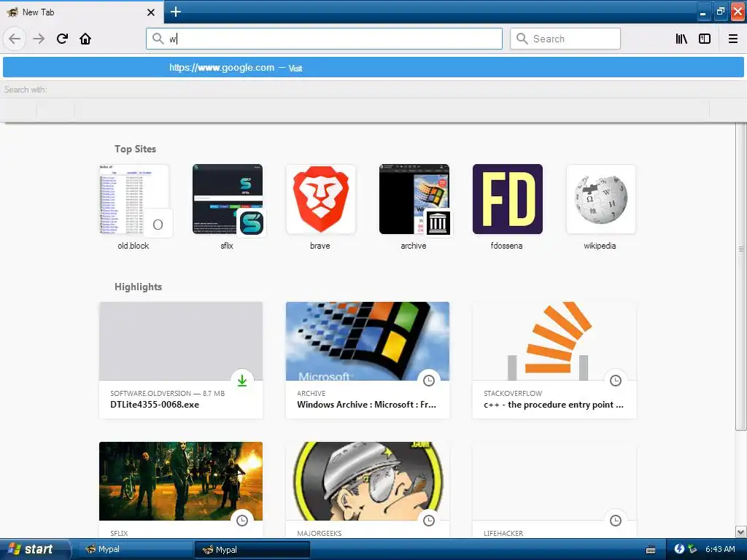Open the archive top site tile
The image size is (747, 560).
(414, 199)
